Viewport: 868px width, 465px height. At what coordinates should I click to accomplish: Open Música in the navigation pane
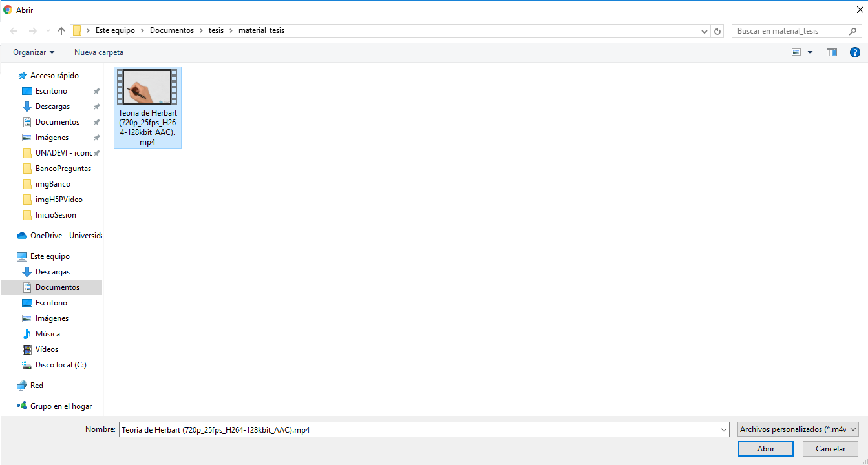[47, 334]
